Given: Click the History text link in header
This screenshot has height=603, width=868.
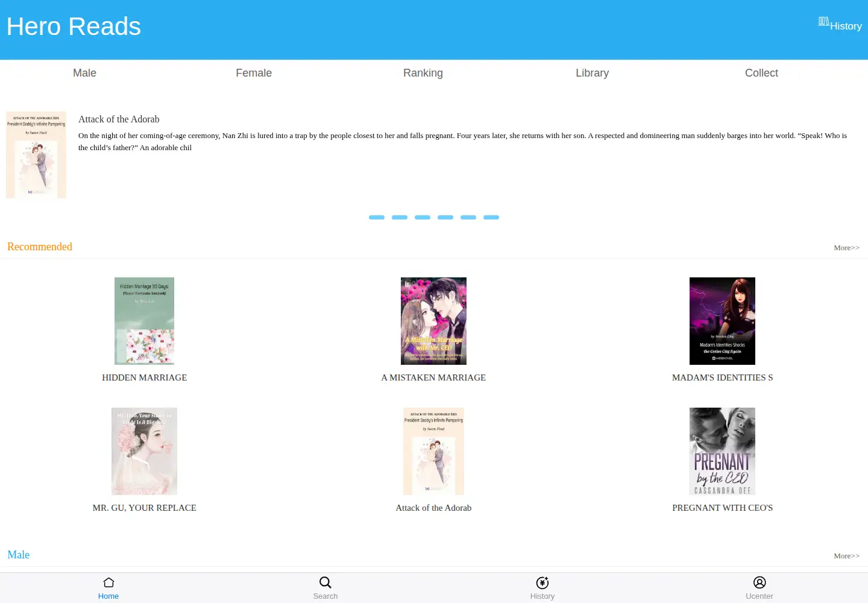Looking at the screenshot, I should 846,26.
